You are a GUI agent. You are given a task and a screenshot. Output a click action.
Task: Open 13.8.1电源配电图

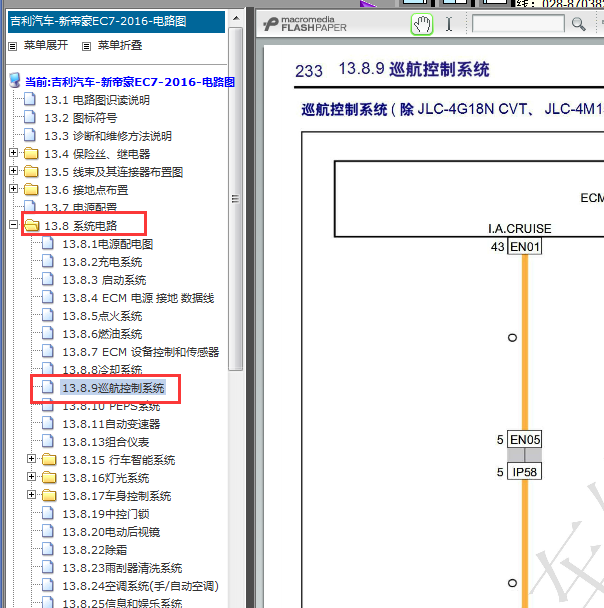click(x=108, y=244)
